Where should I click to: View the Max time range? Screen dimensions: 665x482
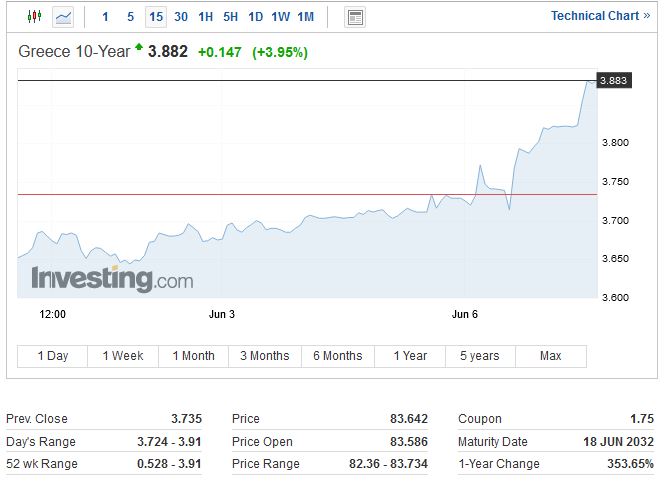(550, 356)
